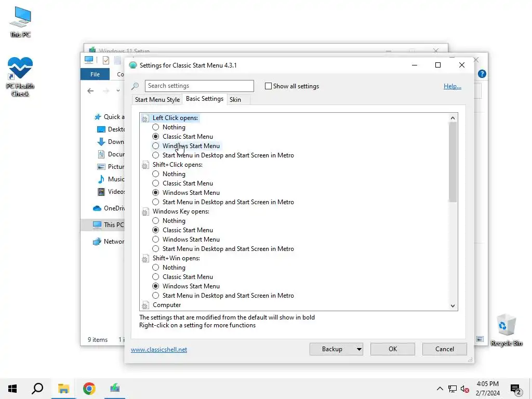Select the Computer setting row
The image size is (532, 399).
point(167,305)
